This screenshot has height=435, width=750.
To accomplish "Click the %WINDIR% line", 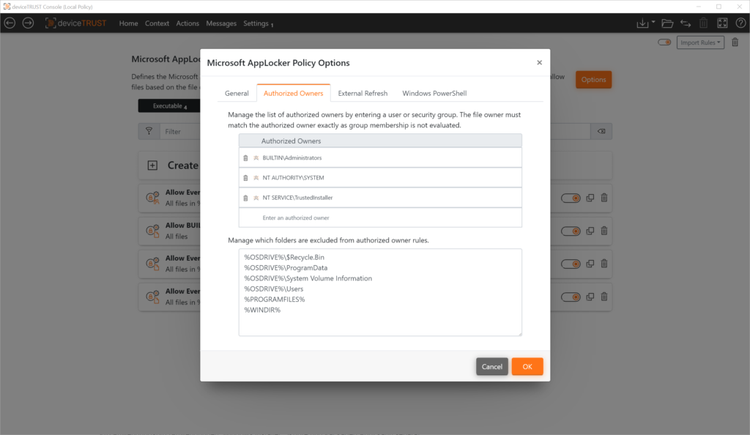I will 262,310.
